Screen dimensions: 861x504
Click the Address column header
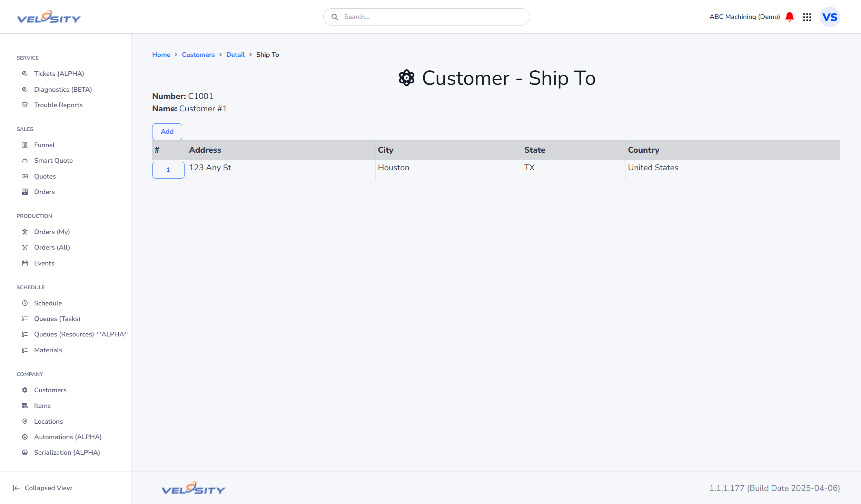(281, 150)
